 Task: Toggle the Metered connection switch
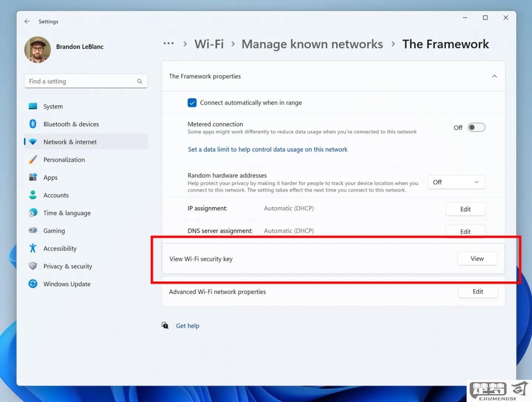coord(477,127)
